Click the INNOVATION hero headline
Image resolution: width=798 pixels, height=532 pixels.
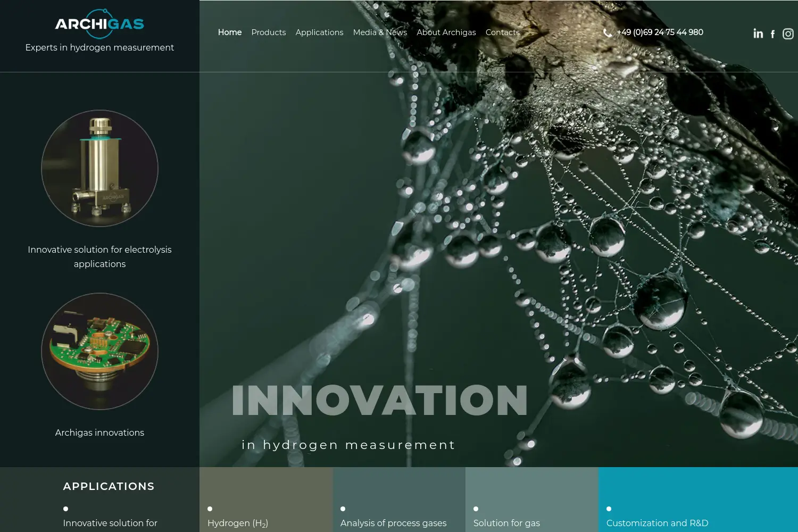click(379, 400)
